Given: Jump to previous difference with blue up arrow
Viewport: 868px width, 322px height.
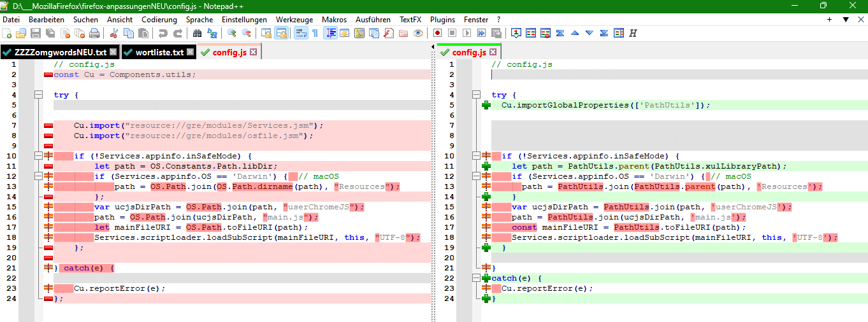Looking at the screenshot, I should (575, 33).
